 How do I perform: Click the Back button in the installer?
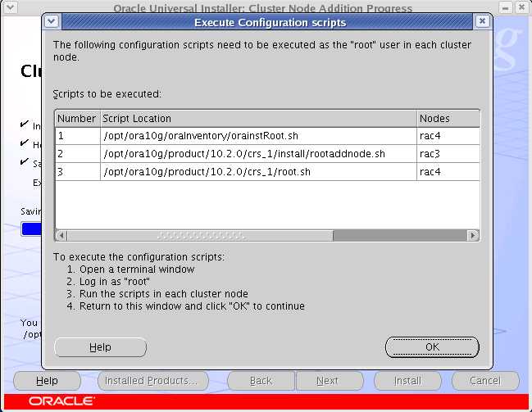pyautogui.click(x=261, y=381)
